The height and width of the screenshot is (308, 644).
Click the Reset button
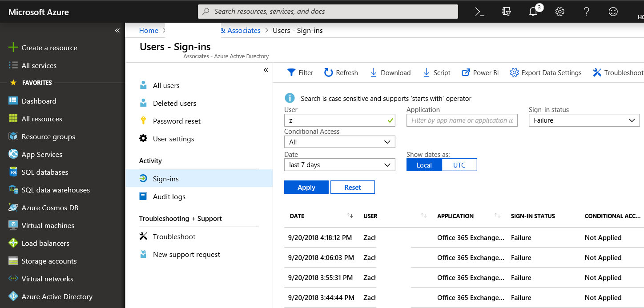coord(353,187)
